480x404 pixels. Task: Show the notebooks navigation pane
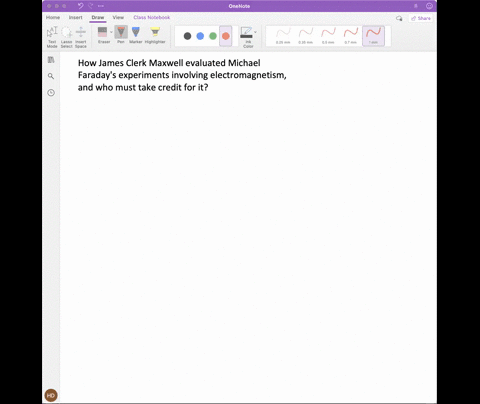(x=51, y=60)
